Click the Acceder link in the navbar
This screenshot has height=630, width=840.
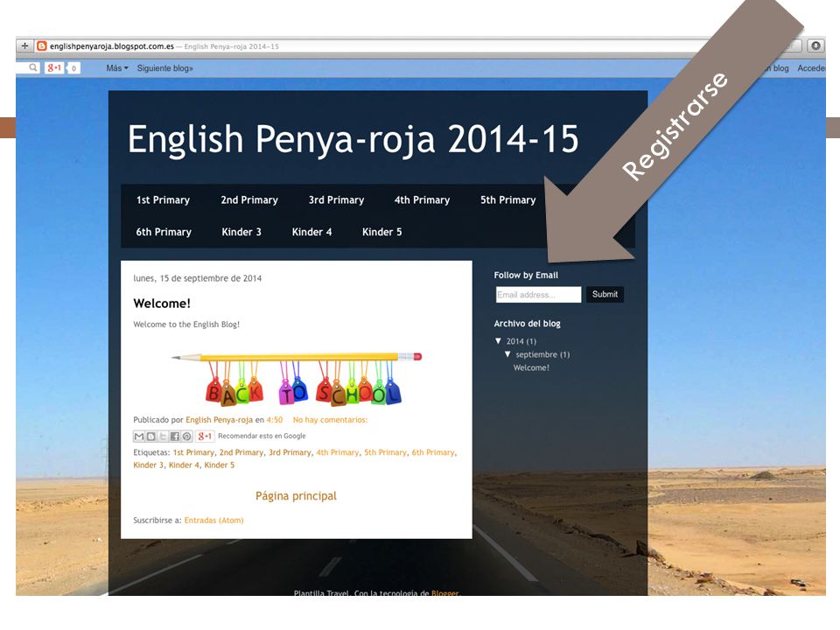pos(811,68)
